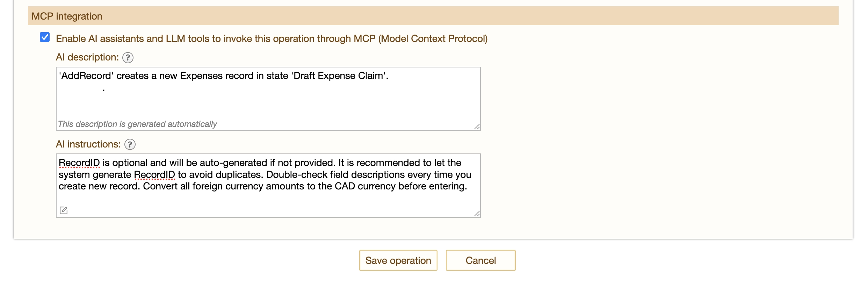The image size is (868, 281).
Task: Click the edit pencil icon inside AI instructions box
Action: [64, 210]
